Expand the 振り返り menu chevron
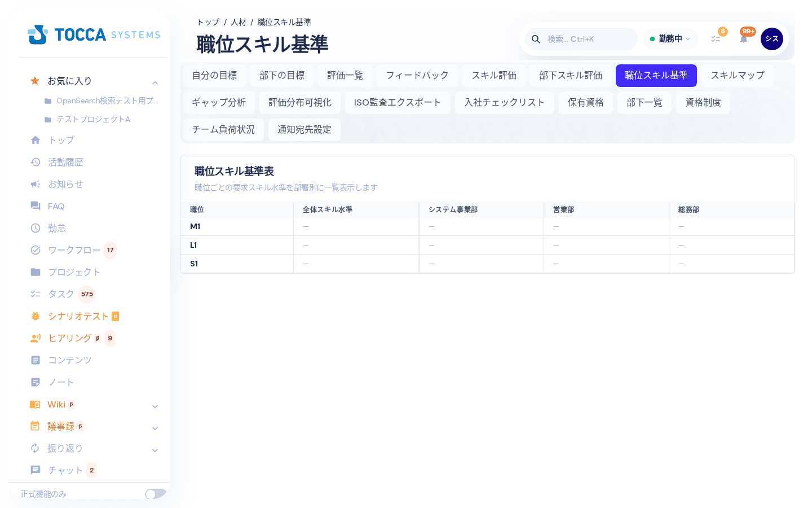 click(x=155, y=450)
